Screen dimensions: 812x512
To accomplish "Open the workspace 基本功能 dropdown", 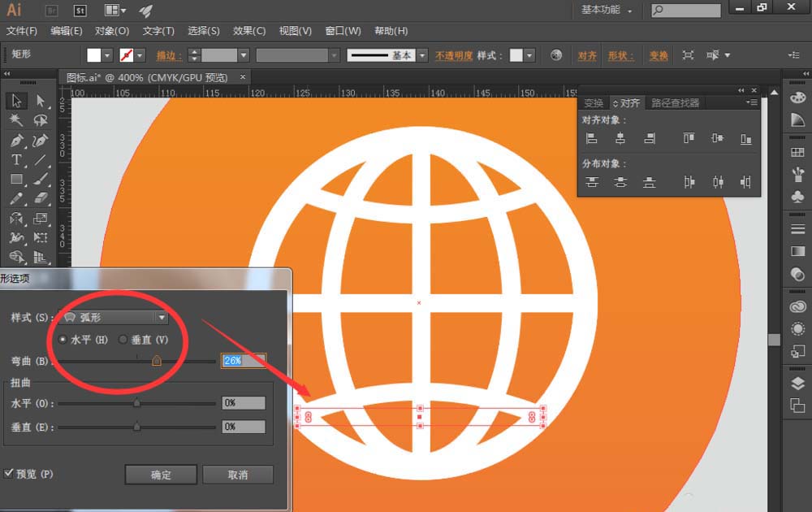I will point(607,11).
